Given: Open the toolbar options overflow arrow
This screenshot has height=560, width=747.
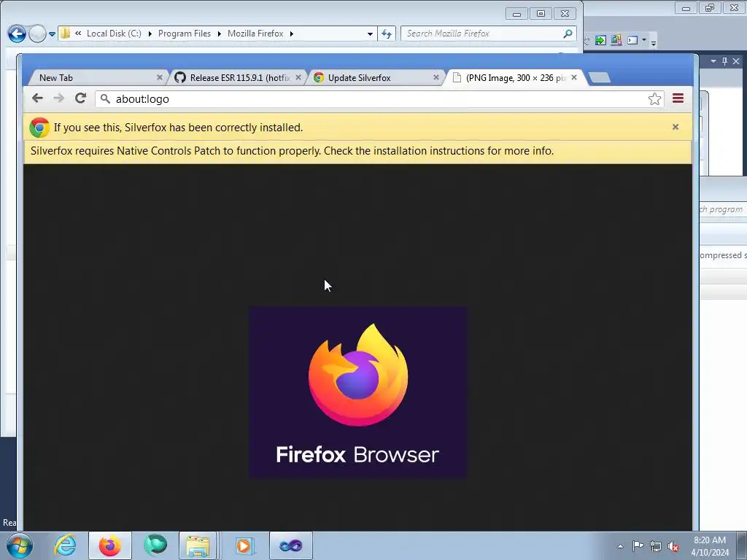Looking at the screenshot, I should (654, 43).
